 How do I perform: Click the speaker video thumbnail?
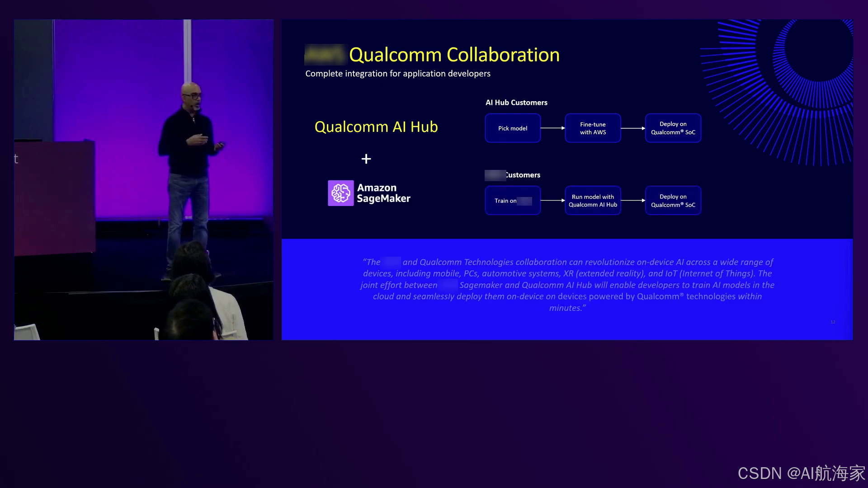pyautogui.click(x=143, y=179)
